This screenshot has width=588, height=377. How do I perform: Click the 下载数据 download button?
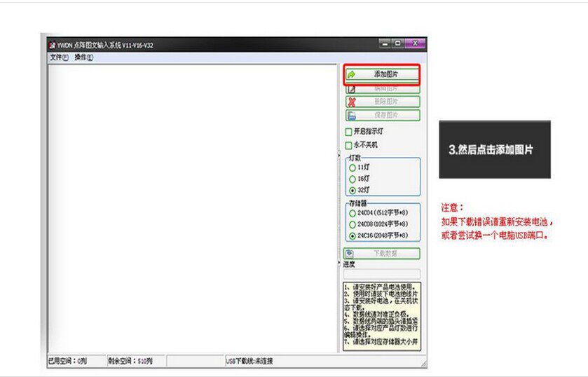[x=382, y=254]
